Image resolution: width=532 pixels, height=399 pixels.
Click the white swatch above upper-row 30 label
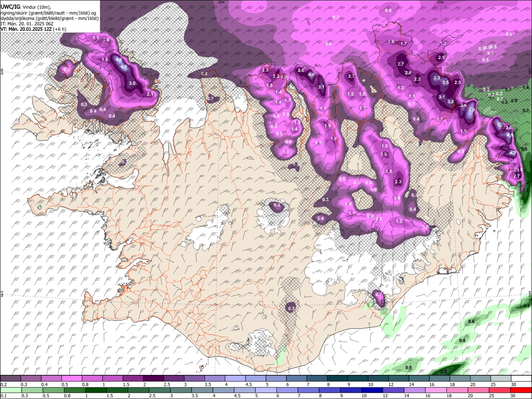[522, 379]
